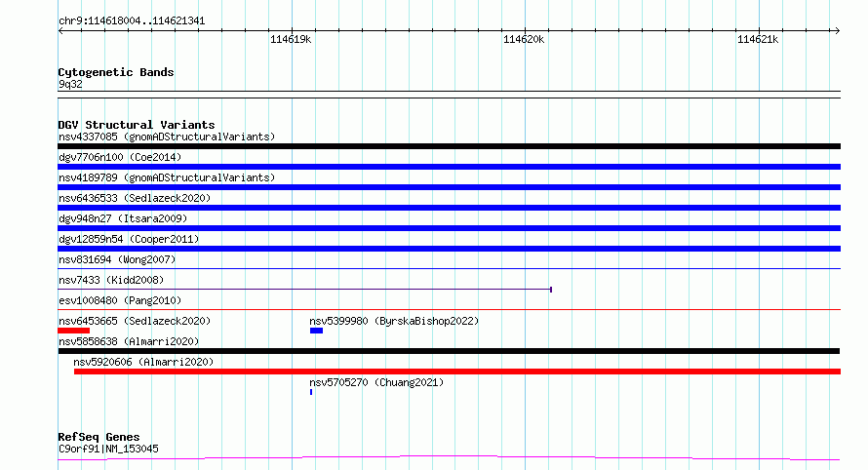This screenshot has height=470, width=868.
Task: Open variant nsv5399980 (ByrskaBishop2022) label
Action: pos(394,321)
